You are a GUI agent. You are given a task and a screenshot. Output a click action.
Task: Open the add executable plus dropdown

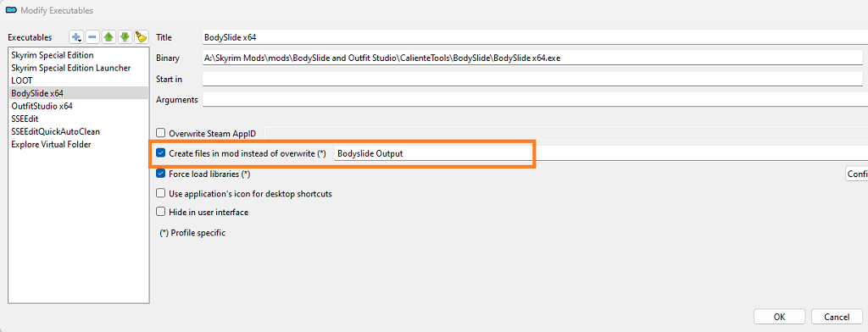(x=75, y=37)
